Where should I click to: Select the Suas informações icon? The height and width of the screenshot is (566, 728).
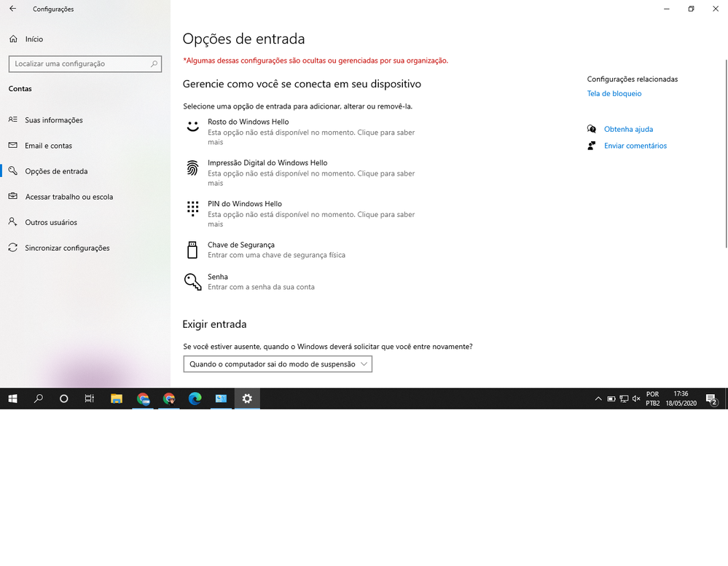click(13, 119)
